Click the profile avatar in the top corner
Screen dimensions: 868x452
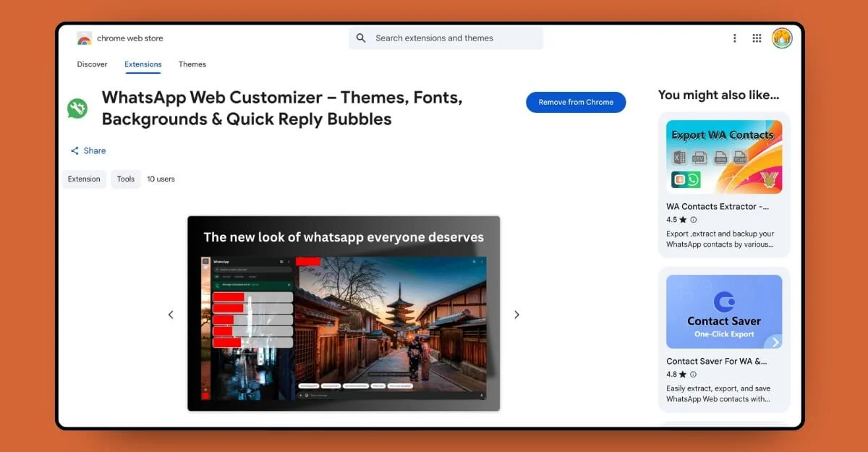click(x=782, y=38)
